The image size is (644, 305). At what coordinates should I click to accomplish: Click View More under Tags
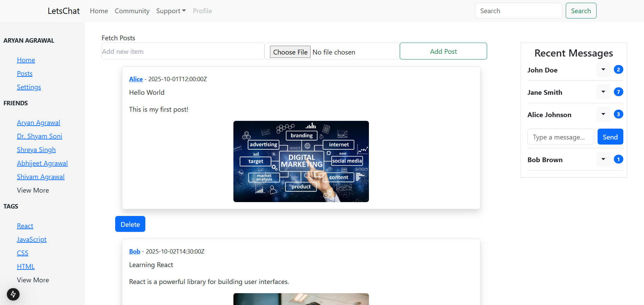click(x=33, y=280)
